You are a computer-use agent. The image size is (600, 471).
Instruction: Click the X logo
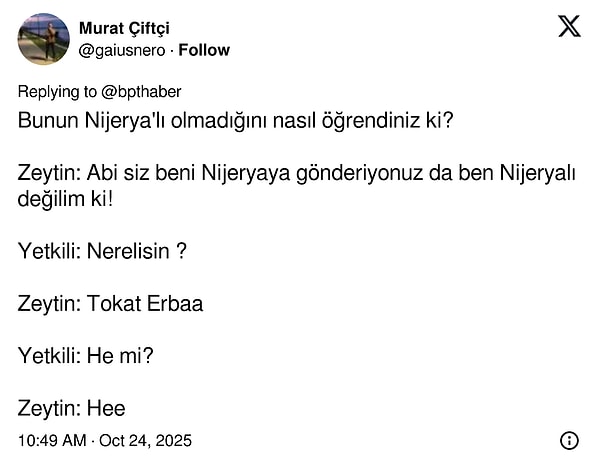click(x=569, y=27)
